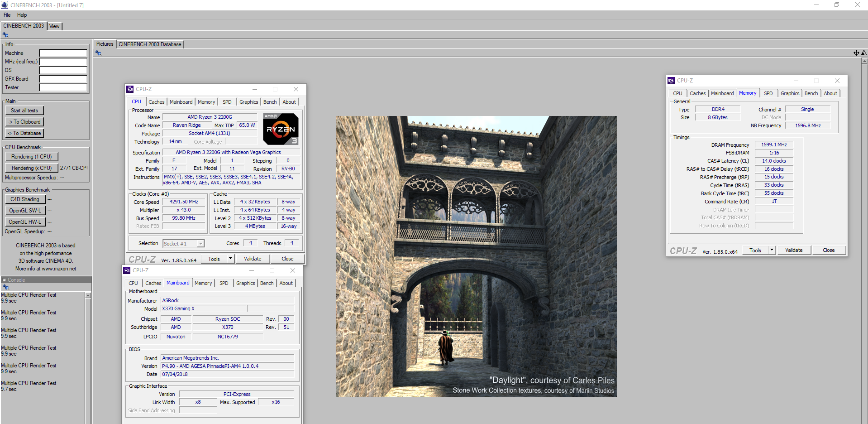
Task: Click Validate in CPU-Z CPU window
Action: tap(253, 259)
